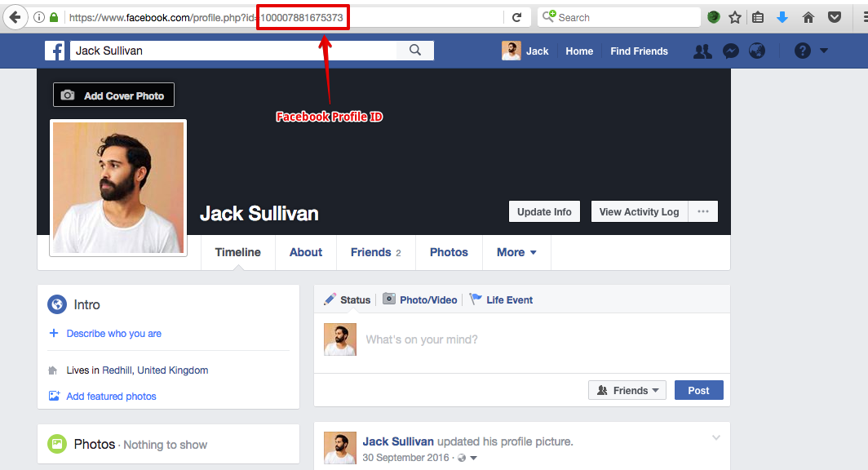Open the Notifications globe icon

pyautogui.click(x=757, y=51)
